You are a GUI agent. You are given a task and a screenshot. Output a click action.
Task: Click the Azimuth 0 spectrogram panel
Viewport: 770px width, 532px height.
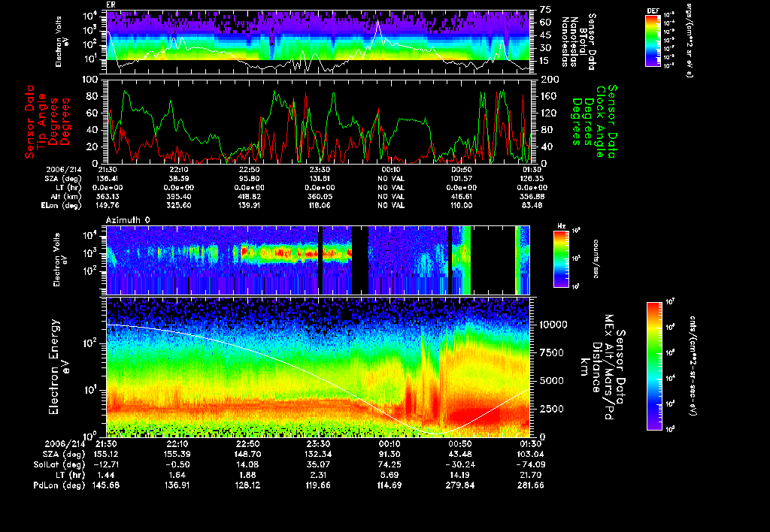tap(318, 260)
